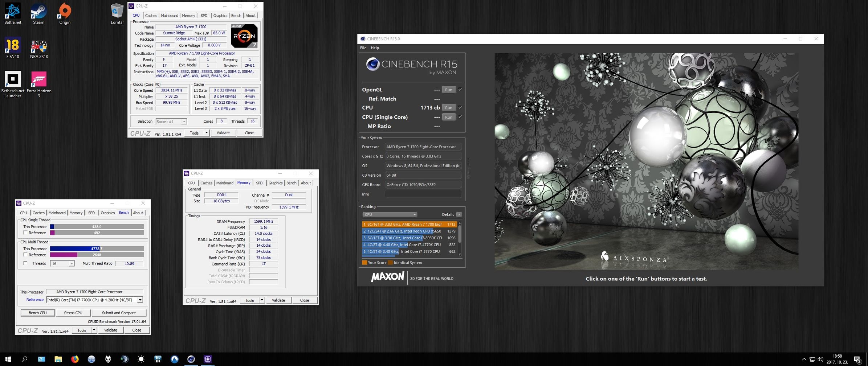Tick Reference checkbox under CPU Multi Thread
Viewport: 868px width, 366px height.
(25, 255)
